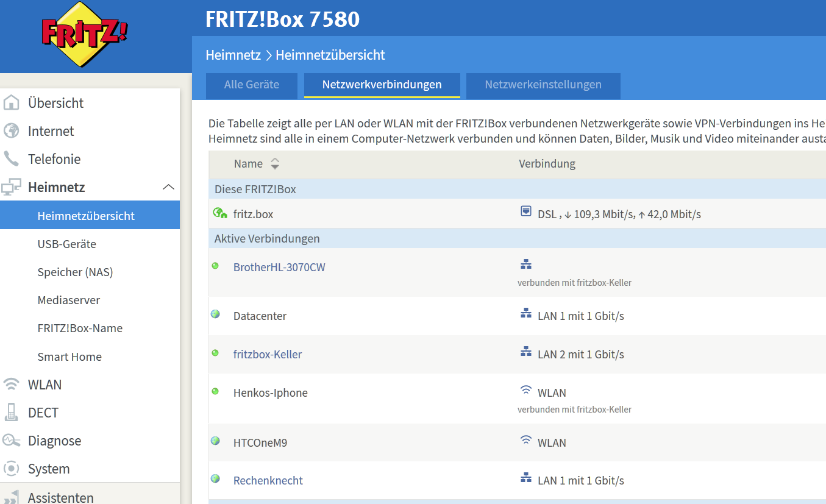Click the Assistenten icon in sidebar
Screen dimensions: 826x504
point(12,497)
